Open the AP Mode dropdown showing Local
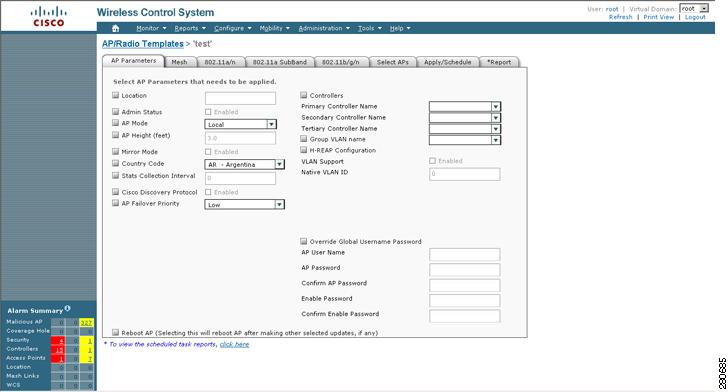This screenshot has height=392, width=728. point(240,124)
